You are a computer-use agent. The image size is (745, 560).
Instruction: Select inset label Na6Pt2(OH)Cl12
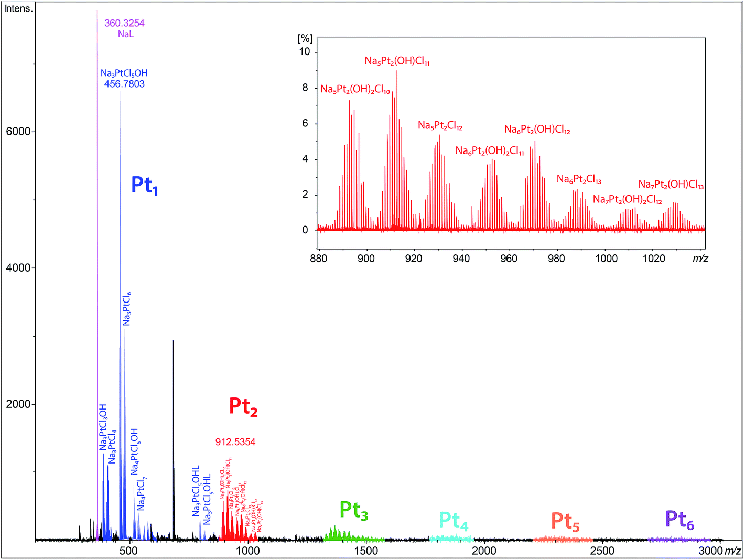(537, 130)
